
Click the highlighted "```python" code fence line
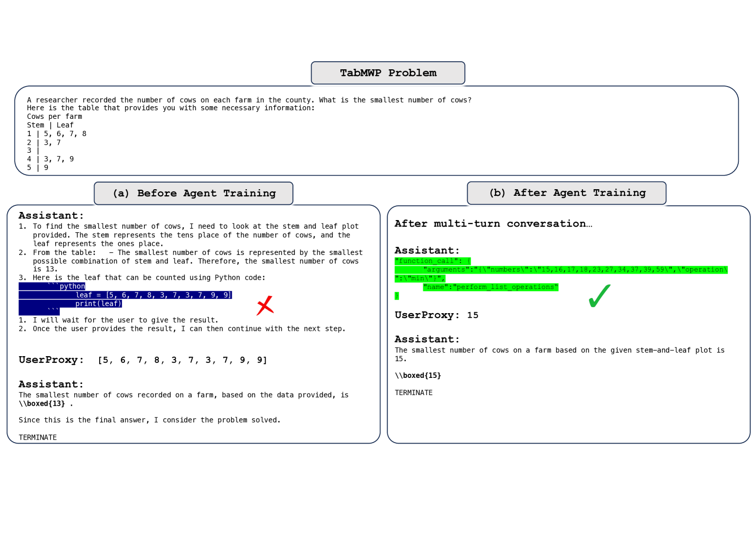pos(52,286)
